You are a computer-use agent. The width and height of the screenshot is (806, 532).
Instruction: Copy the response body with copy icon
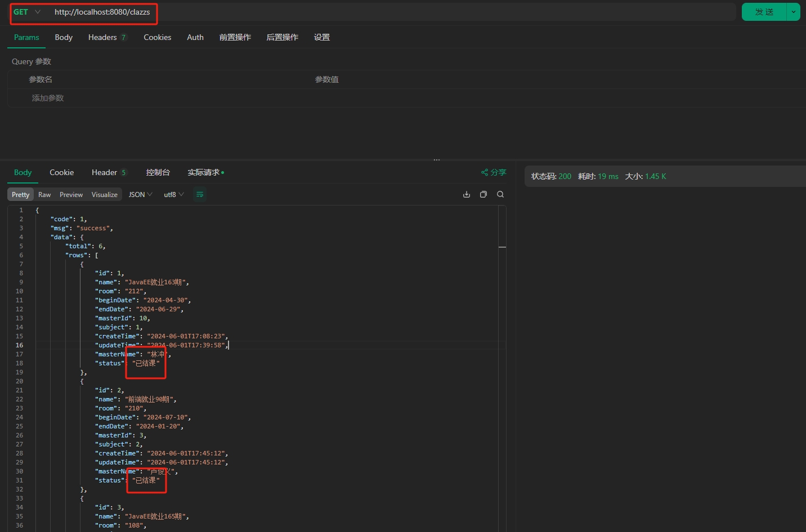click(483, 195)
